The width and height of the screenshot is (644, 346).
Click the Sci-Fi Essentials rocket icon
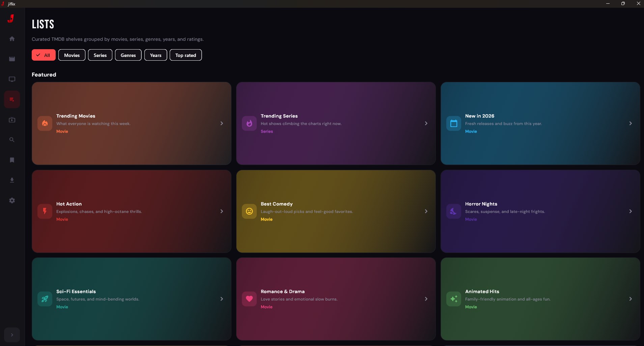(45, 299)
